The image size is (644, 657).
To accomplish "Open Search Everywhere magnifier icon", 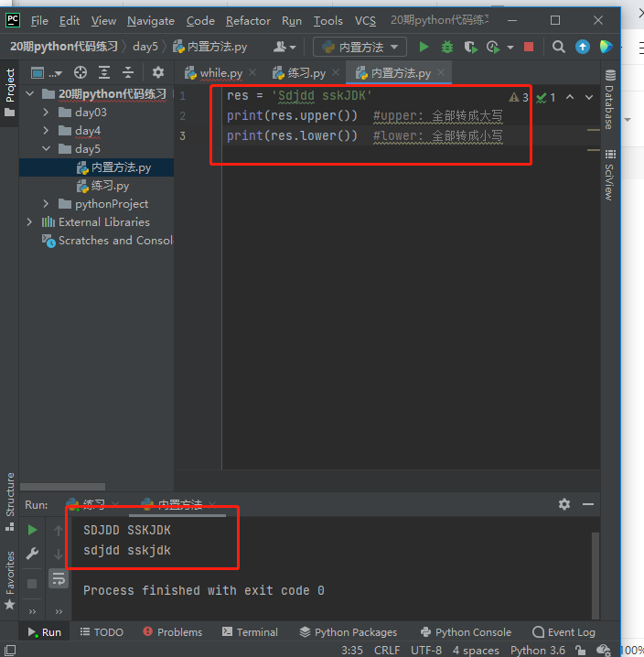I will click(559, 47).
